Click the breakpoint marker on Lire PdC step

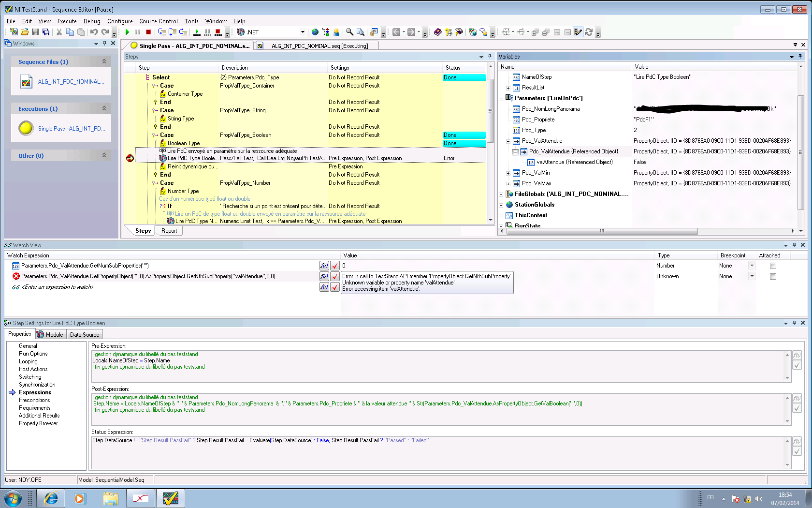pyautogui.click(x=130, y=158)
